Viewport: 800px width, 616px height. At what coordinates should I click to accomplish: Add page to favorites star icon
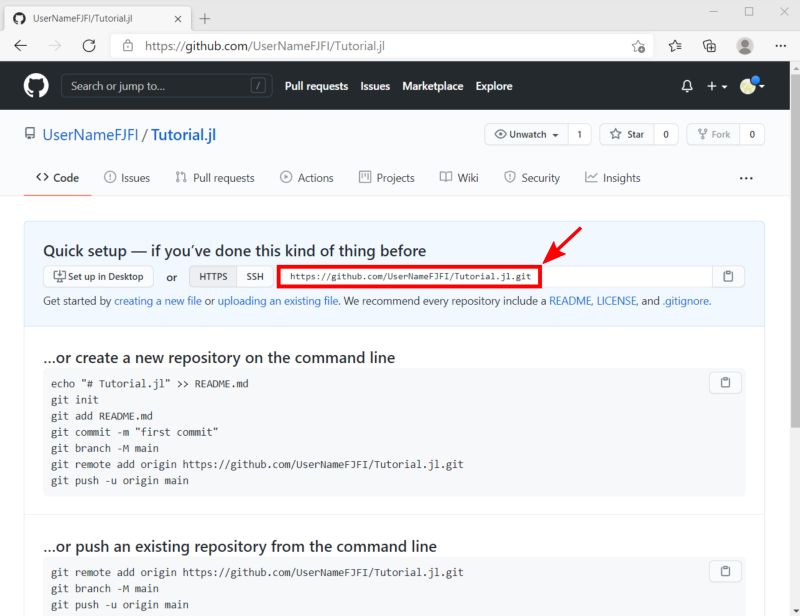pyautogui.click(x=638, y=46)
